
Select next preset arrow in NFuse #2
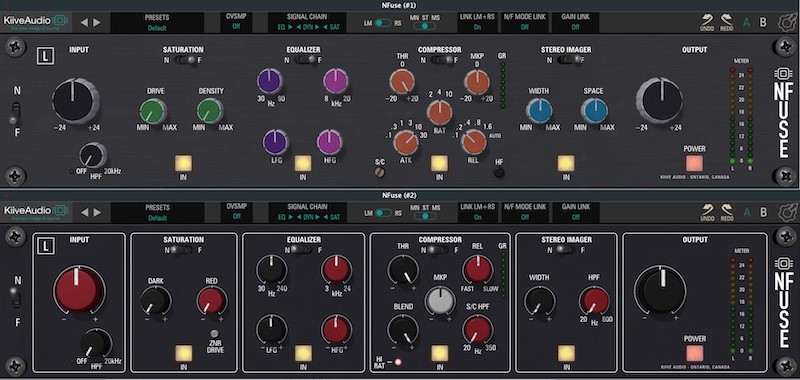[96, 212]
